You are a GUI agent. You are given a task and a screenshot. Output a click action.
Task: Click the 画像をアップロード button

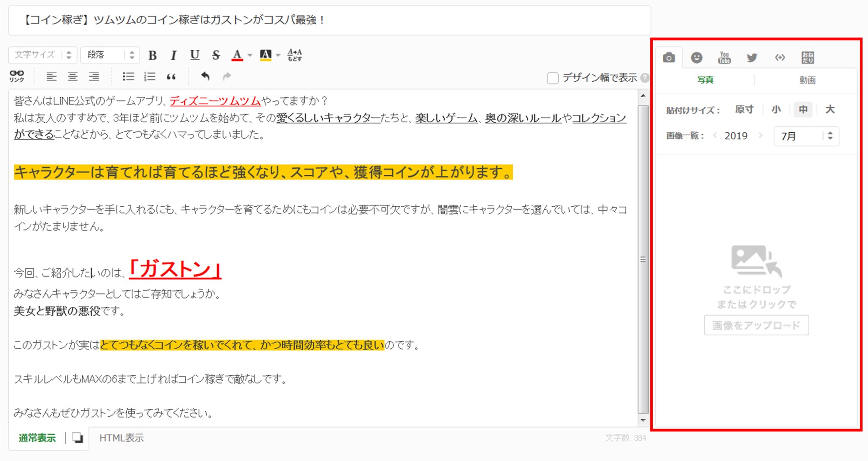point(756,325)
